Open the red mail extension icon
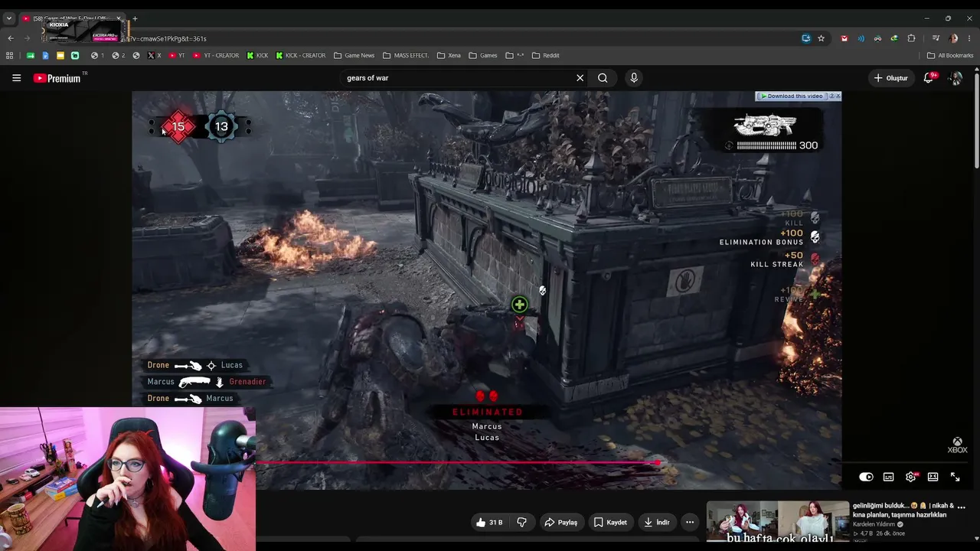The image size is (980, 551). (844, 38)
